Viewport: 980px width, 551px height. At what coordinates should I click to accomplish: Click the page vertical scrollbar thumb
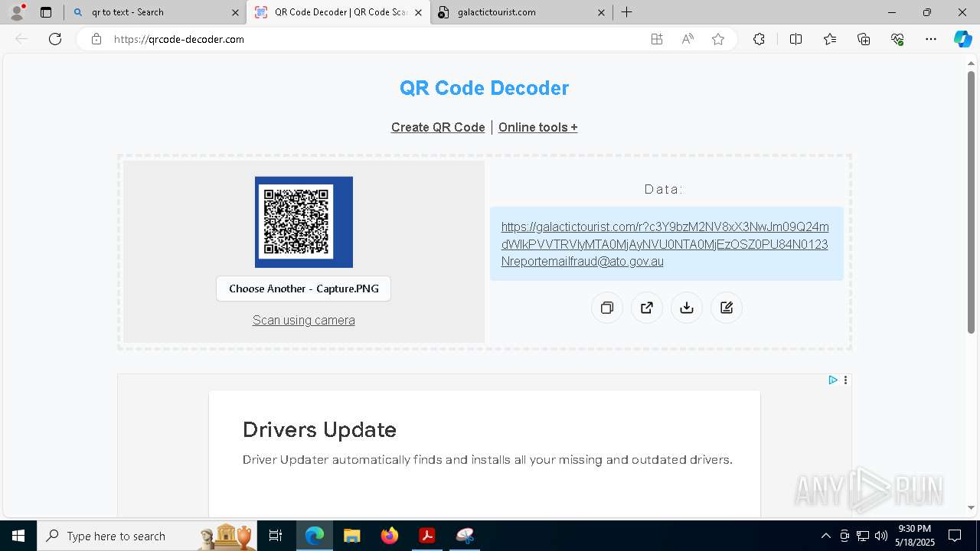click(971, 202)
